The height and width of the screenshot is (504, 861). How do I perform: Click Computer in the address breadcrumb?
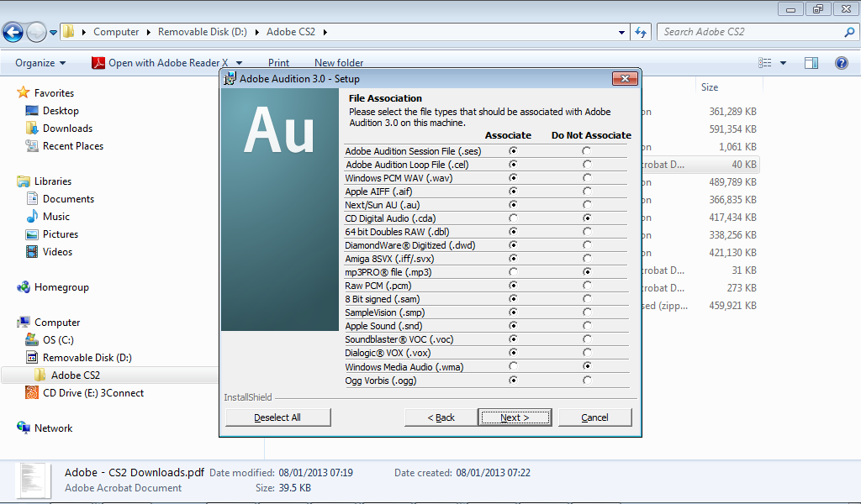tap(116, 33)
